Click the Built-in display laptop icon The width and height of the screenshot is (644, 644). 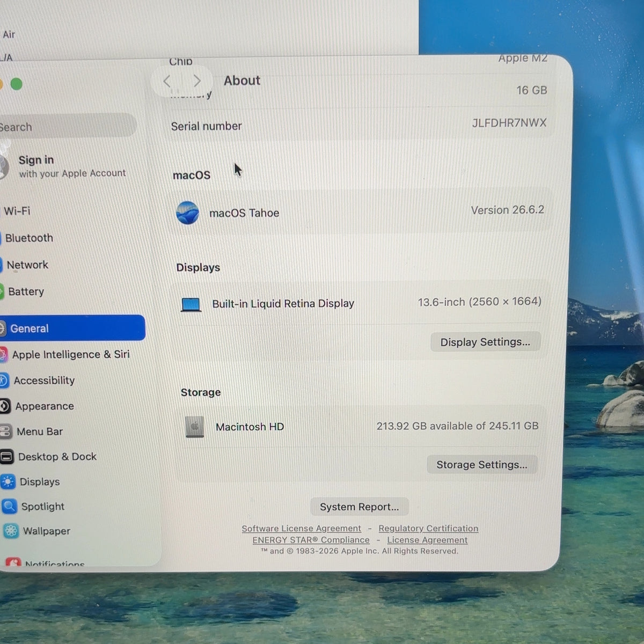point(191,305)
